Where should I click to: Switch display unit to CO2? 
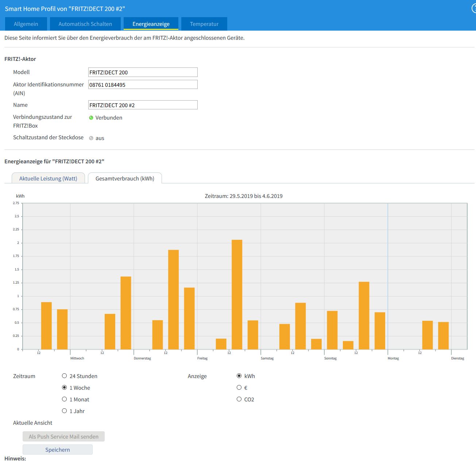pyautogui.click(x=239, y=399)
